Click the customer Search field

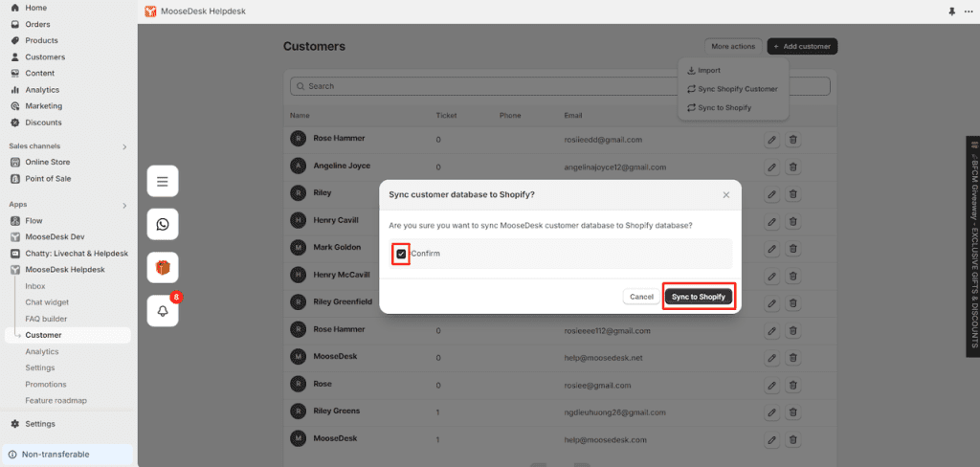click(x=560, y=86)
